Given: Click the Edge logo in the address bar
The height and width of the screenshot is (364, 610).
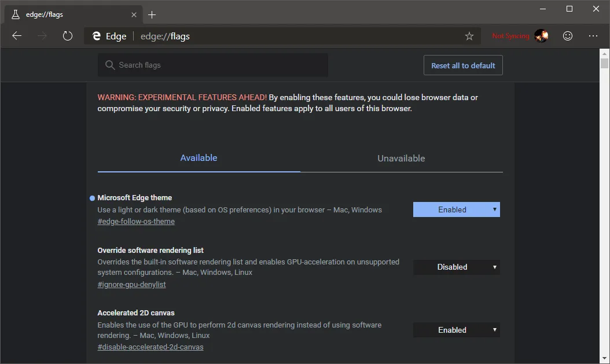Looking at the screenshot, I should (x=96, y=36).
